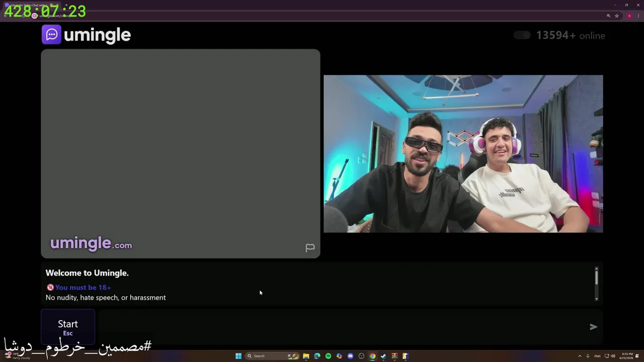Click the taskbar Search box

273,356
